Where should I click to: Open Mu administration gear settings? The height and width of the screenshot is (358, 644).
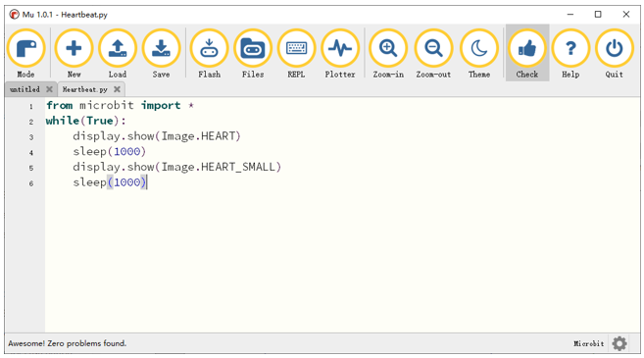click(619, 343)
